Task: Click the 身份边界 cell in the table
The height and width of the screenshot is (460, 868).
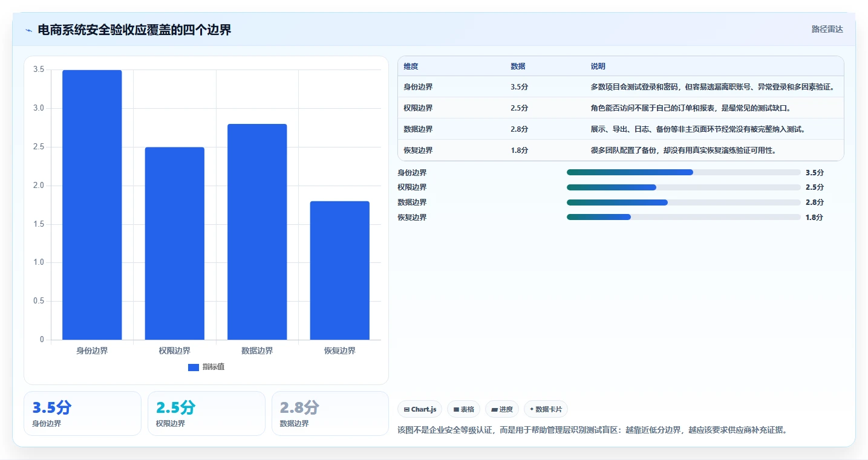Action: point(418,87)
